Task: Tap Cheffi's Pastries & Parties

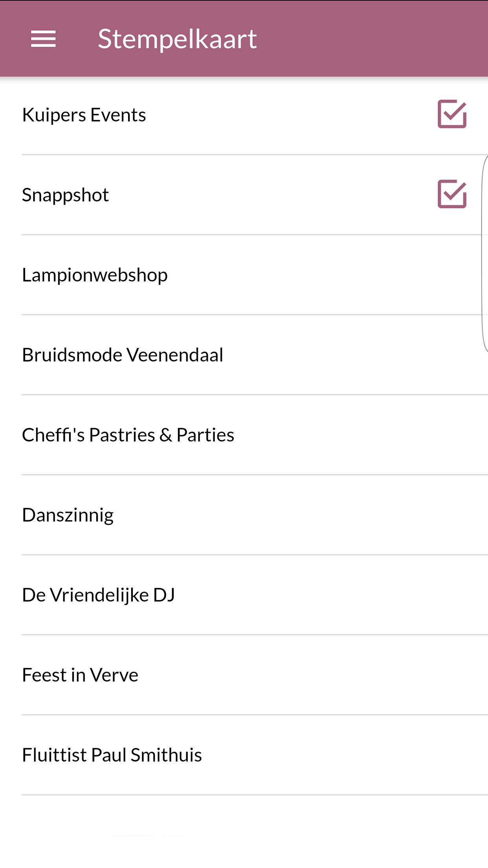Action: 128,435
